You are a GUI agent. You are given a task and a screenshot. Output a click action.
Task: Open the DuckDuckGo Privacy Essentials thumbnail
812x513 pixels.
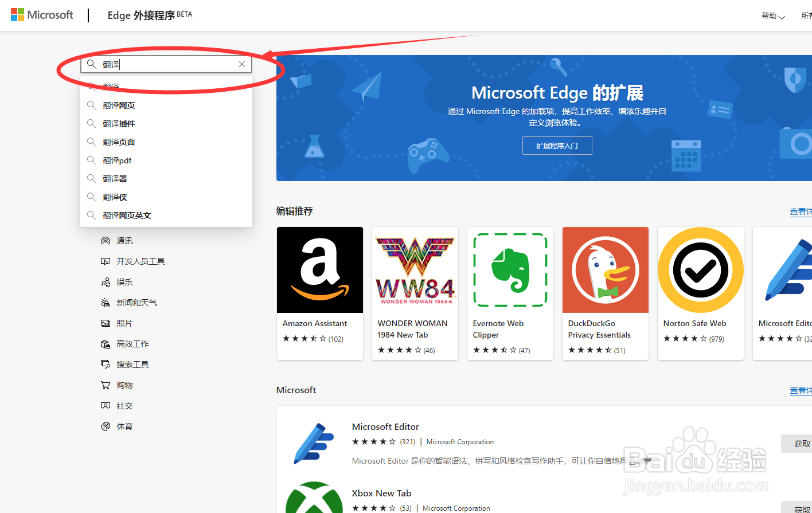point(606,270)
